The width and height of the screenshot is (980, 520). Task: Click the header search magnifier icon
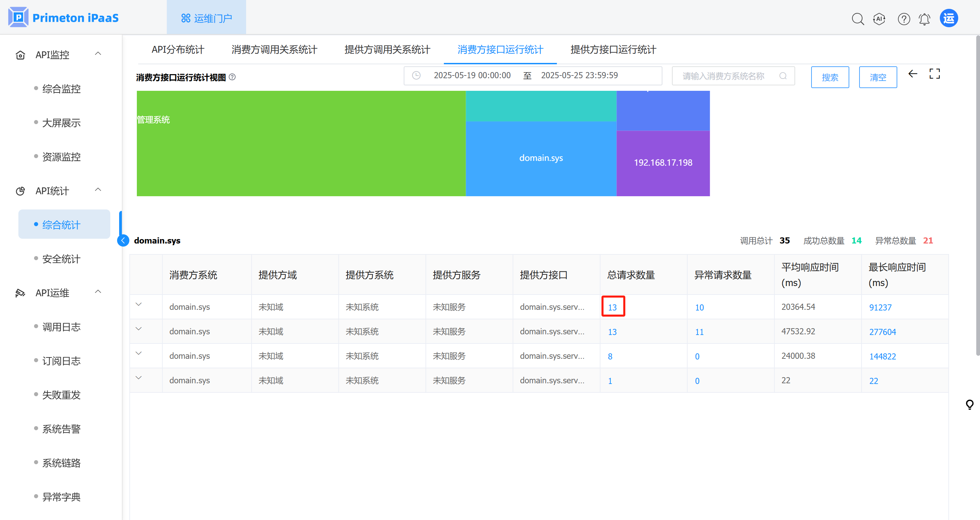click(857, 19)
